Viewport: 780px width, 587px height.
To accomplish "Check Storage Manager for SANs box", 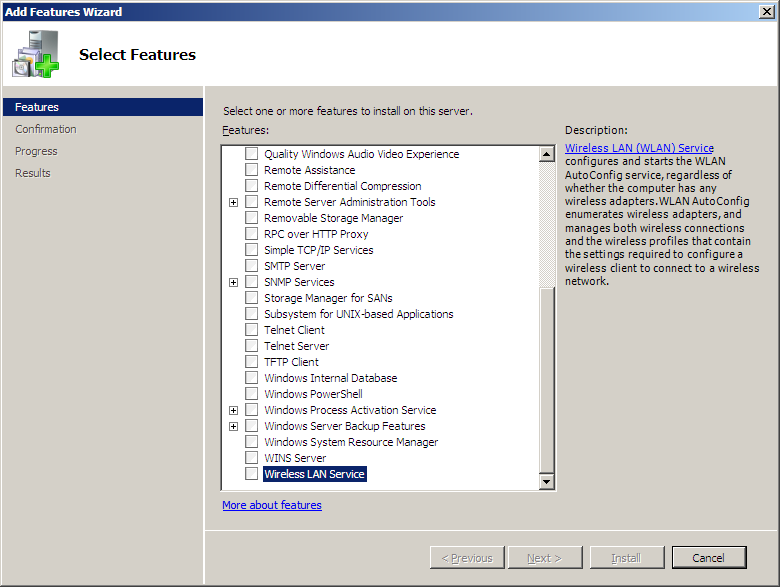I will click(x=252, y=297).
